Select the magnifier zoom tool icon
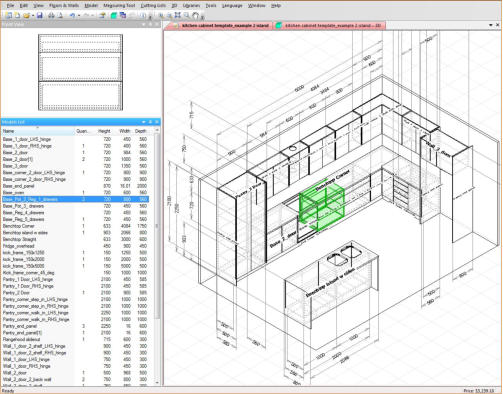This screenshot has height=394, width=503. 186,15
